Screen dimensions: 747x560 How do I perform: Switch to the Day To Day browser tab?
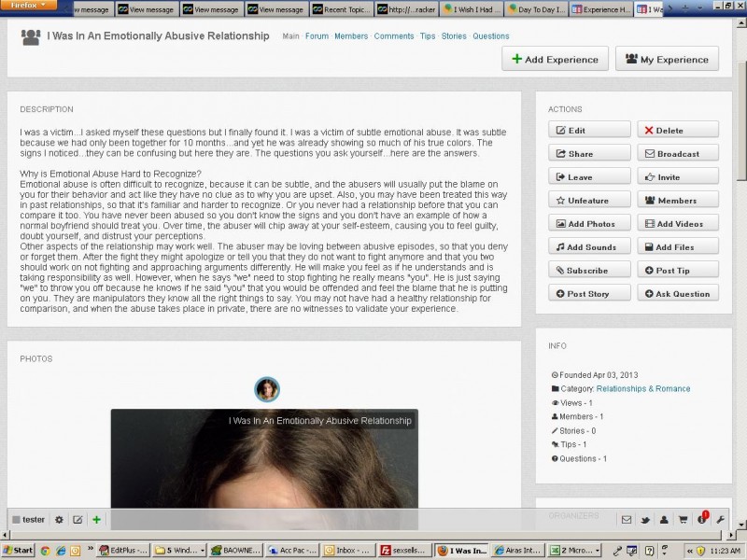click(536, 9)
